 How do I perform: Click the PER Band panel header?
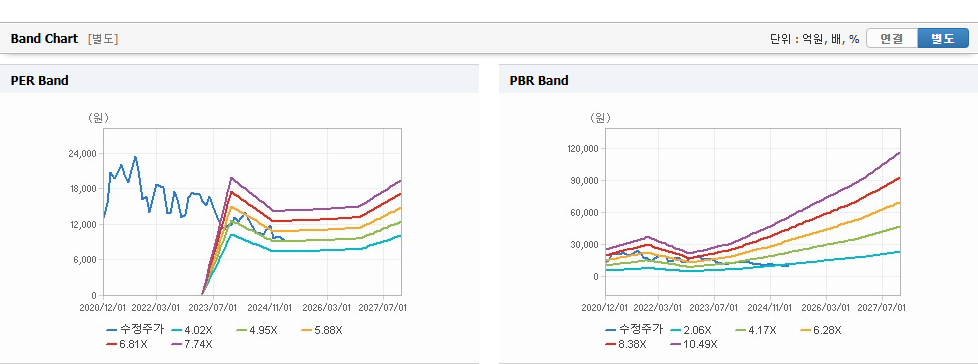pyautogui.click(x=240, y=80)
